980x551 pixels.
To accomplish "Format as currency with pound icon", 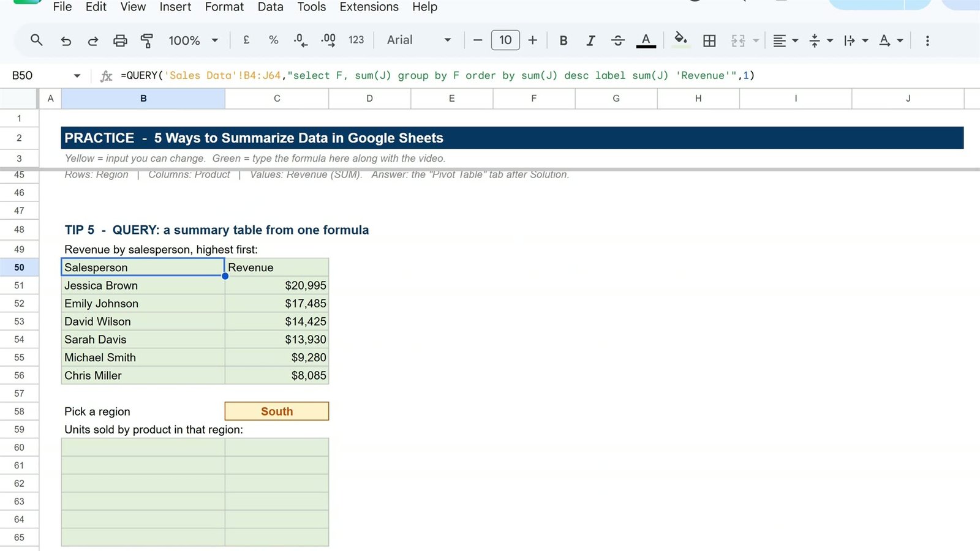I will [246, 40].
